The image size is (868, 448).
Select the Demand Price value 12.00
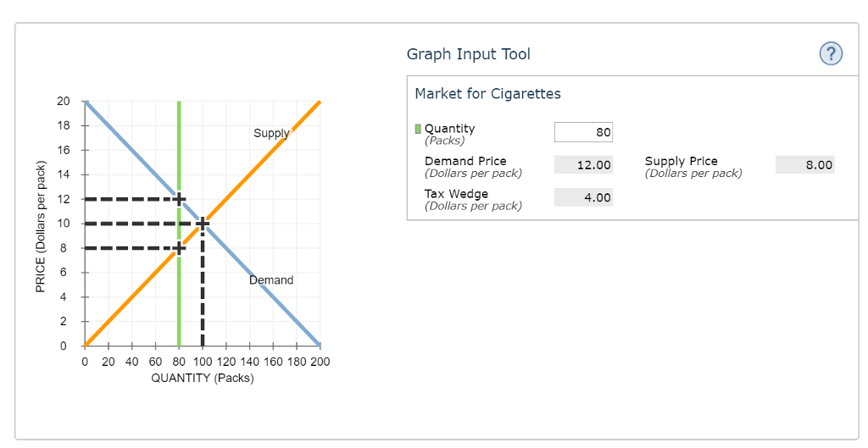coord(583,165)
